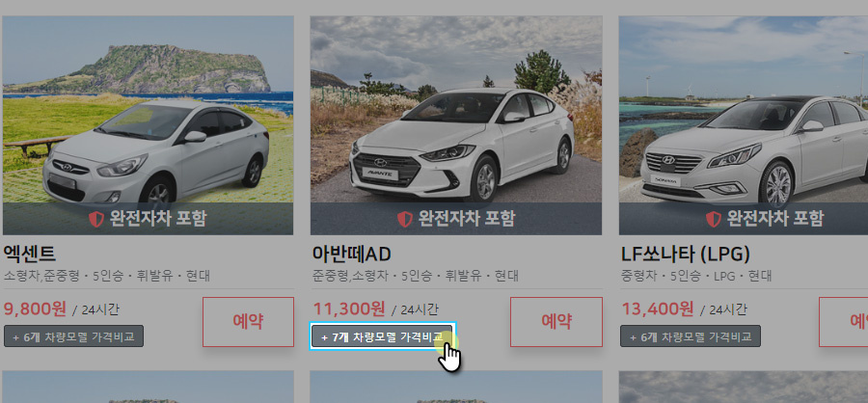Click the 9,800원 price text
The image size is (868, 403).
point(35,309)
